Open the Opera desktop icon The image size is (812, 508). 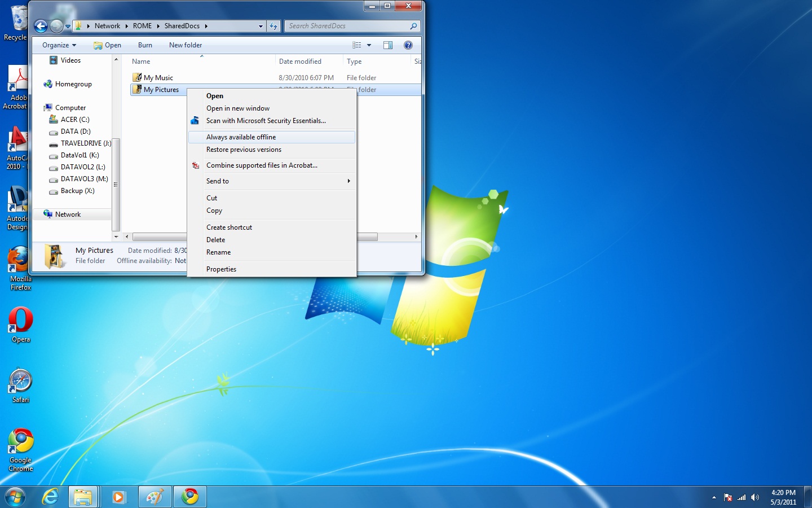[x=20, y=325]
